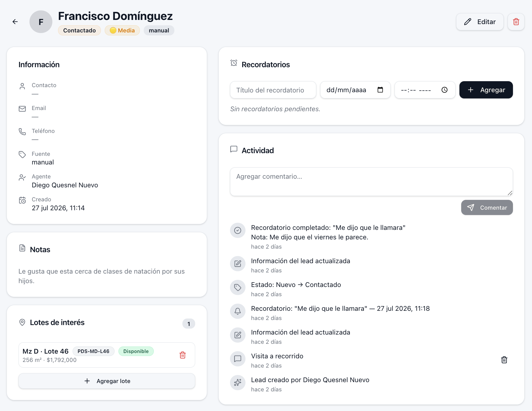This screenshot has width=532, height=411.
Task: Click the Editar button
Action: (x=480, y=22)
